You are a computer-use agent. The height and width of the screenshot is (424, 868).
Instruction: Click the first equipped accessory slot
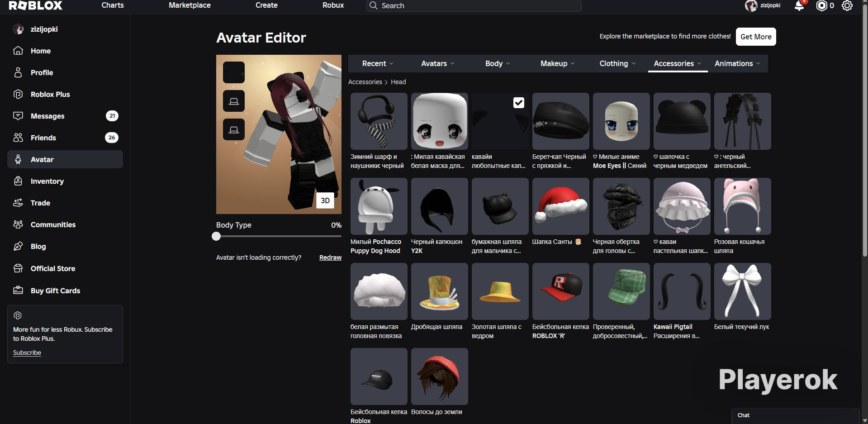(234, 72)
